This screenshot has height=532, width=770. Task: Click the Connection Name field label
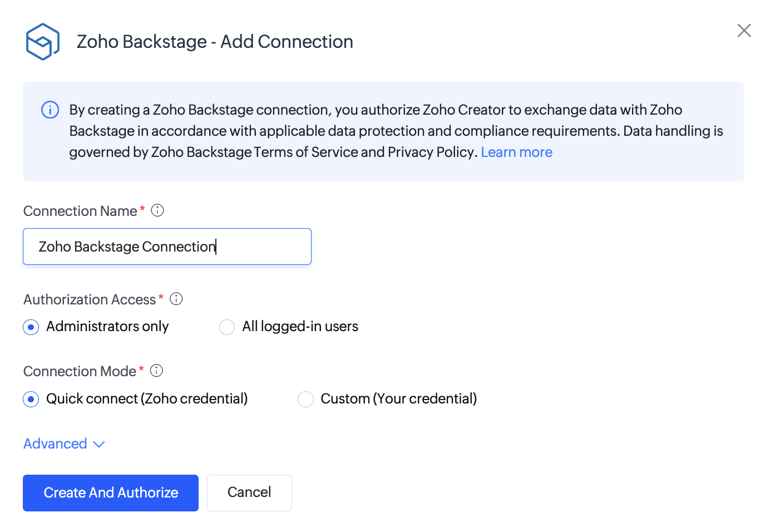point(80,211)
